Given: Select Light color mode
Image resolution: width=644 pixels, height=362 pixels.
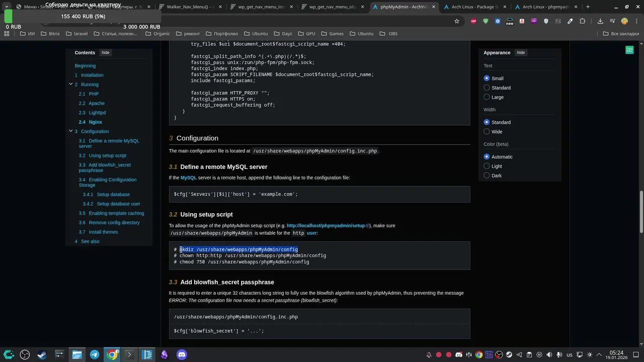Looking at the screenshot, I should [487, 166].
